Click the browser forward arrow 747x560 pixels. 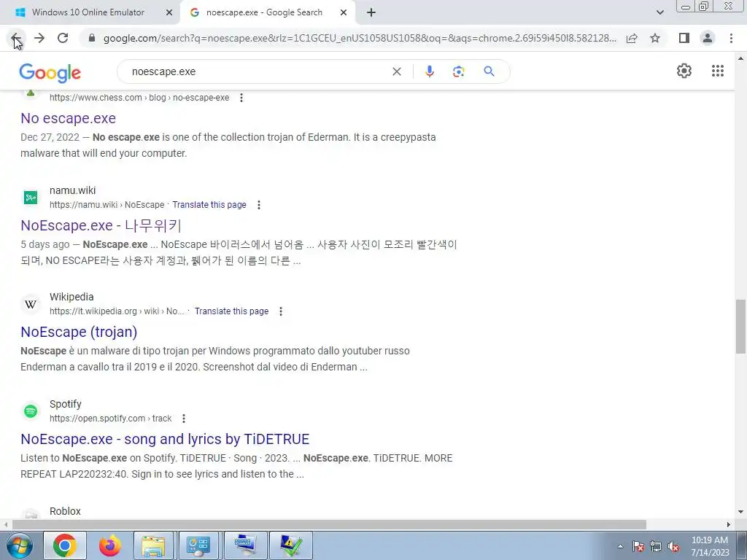click(x=39, y=38)
